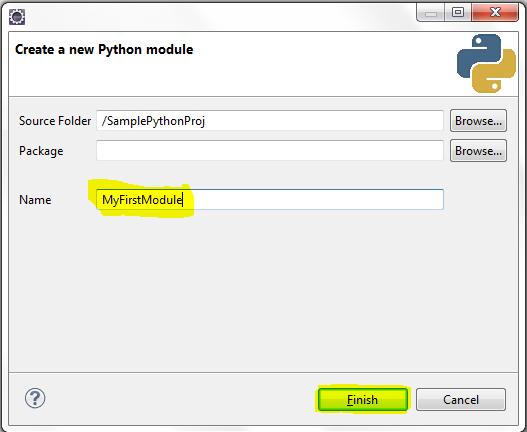The image size is (527, 432).
Task: Click the empty title bar area
Action: click(218, 15)
